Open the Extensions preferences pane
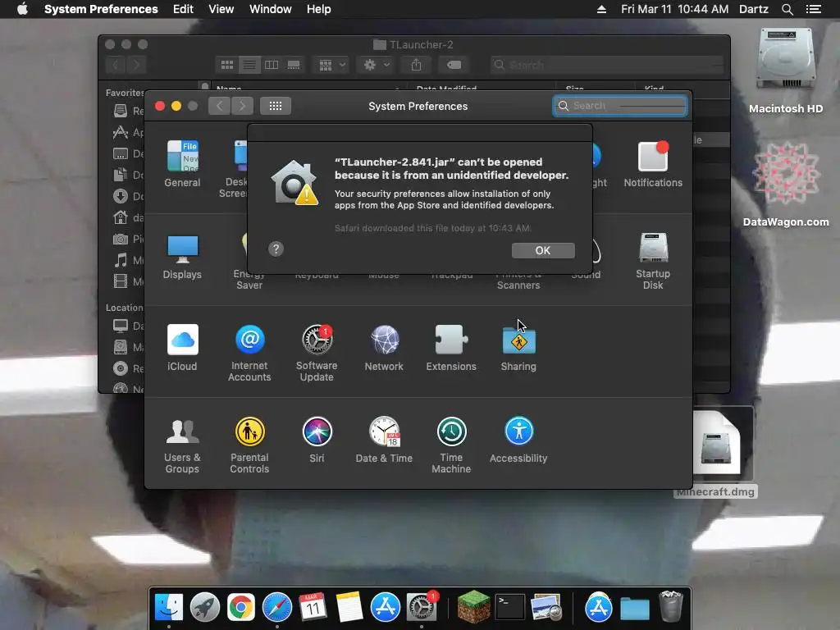This screenshot has width=840, height=630. (451, 348)
